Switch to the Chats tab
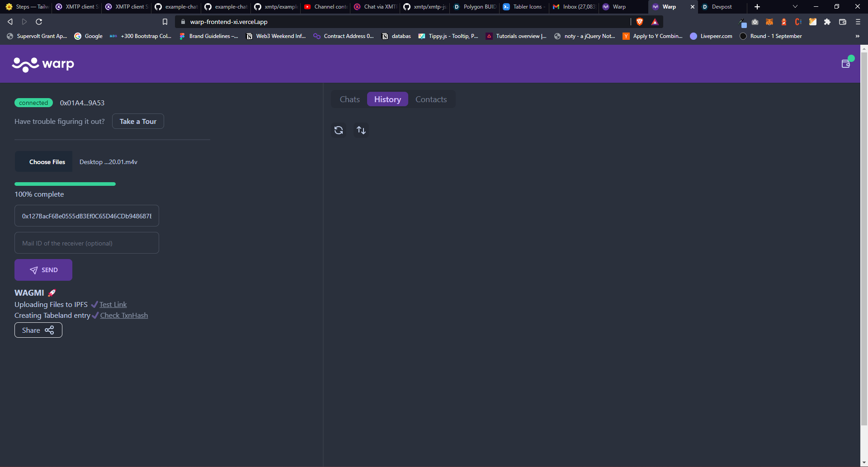 pyautogui.click(x=349, y=99)
